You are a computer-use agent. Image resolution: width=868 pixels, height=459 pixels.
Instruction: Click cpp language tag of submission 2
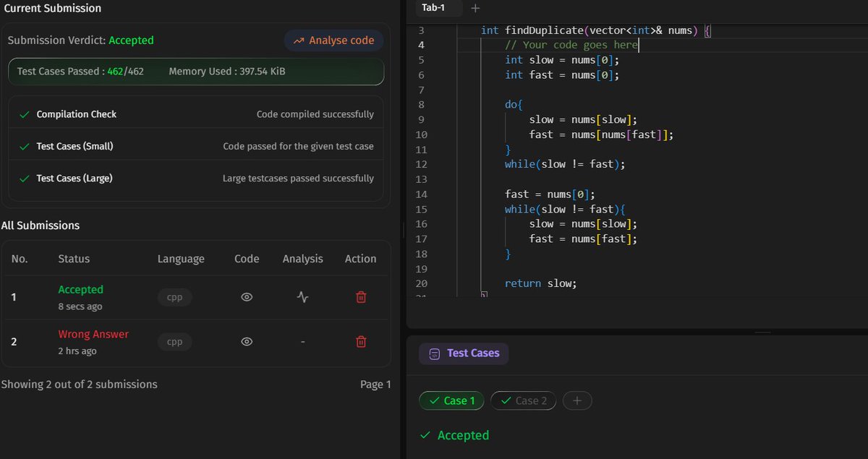[x=174, y=342]
